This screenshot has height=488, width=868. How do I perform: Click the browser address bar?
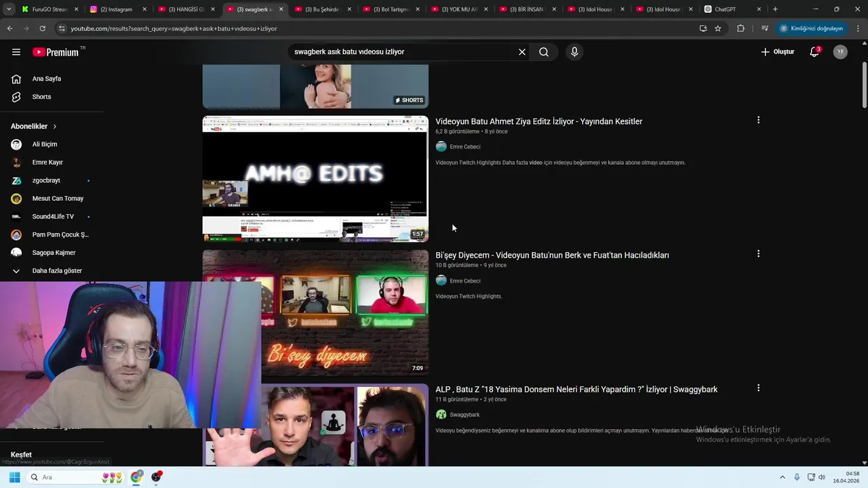tap(380, 28)
